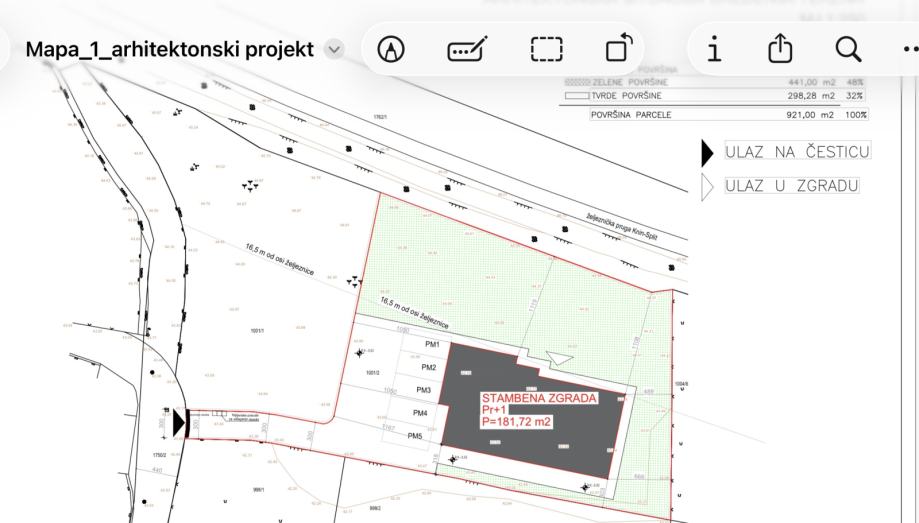Click the Pr+1 label on building
This screenshot has height=523, width=919.
point(494,410)
